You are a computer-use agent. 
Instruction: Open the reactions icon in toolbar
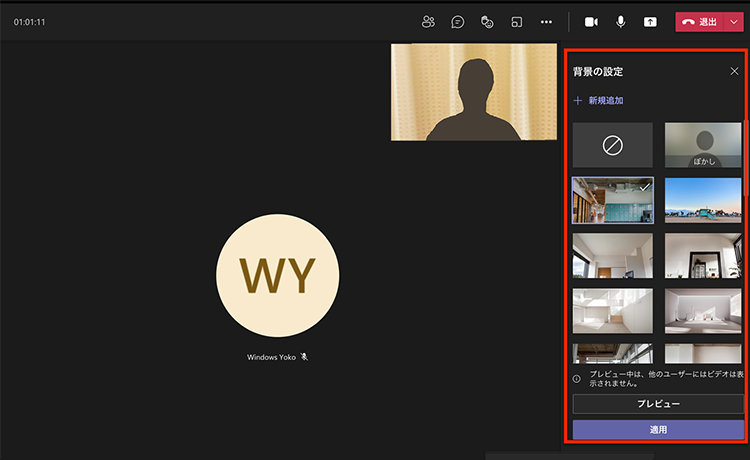487,21
